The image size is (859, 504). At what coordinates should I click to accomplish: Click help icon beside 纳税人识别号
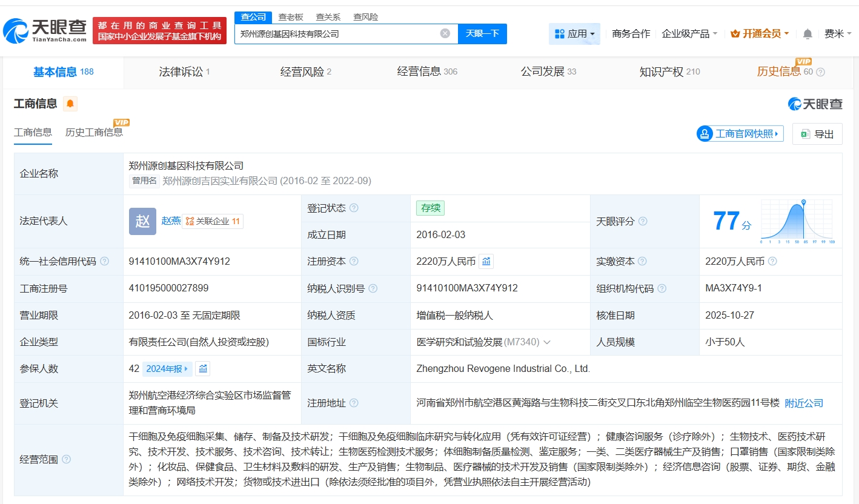point(373,288)
